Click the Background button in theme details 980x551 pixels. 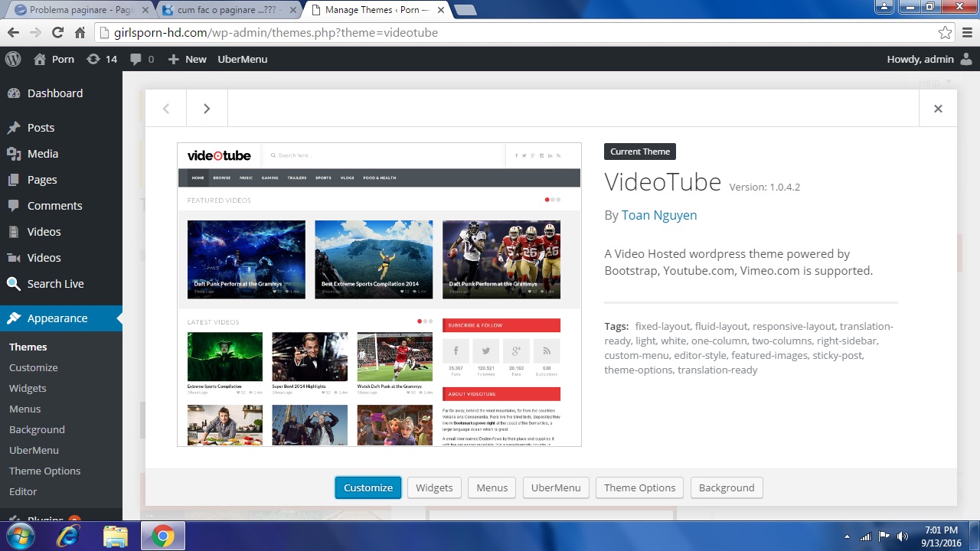[727, 487]
